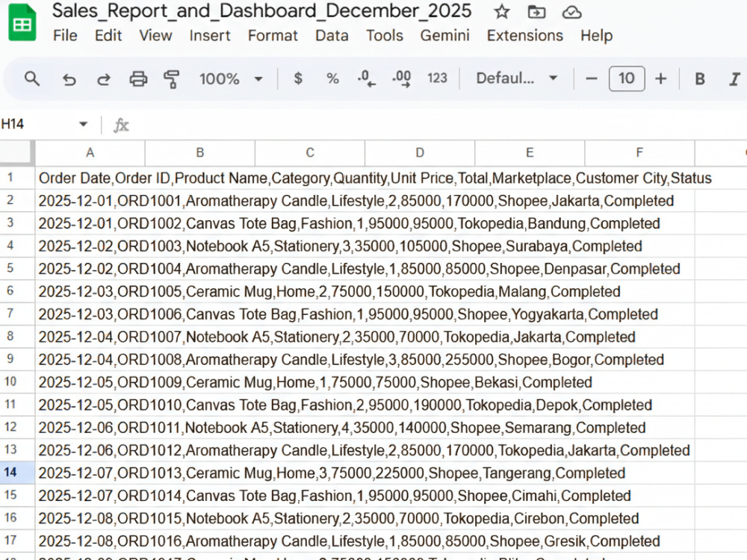Screen dimensions: 747x560
Task: Open the search menus magnifier tool
Action: tap(32, 78)
